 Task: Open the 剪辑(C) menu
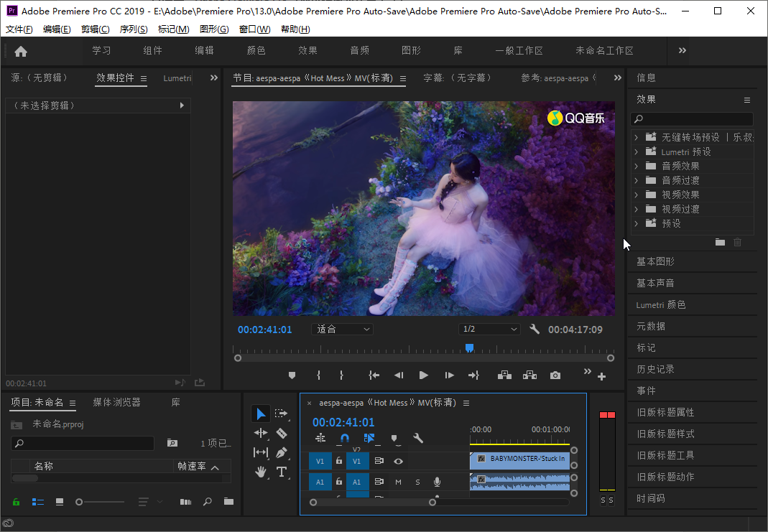click(95, 29)
